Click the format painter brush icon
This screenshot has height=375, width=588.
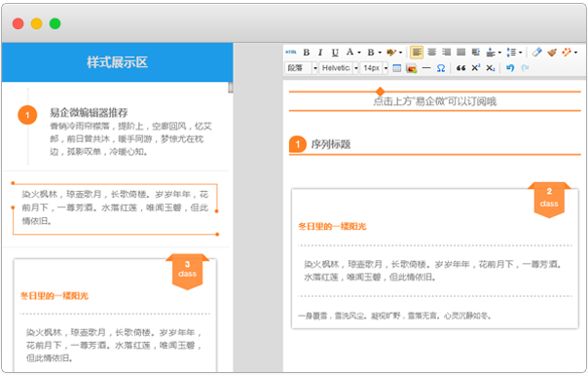(x=552, y=53)
